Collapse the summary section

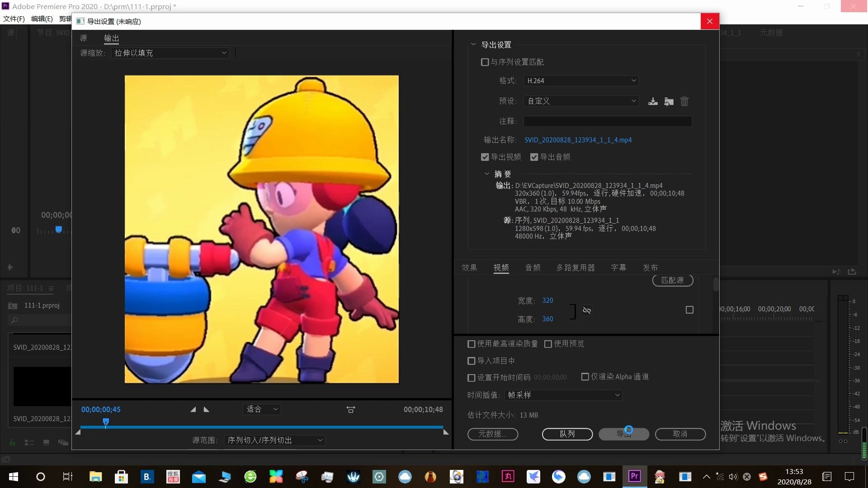[487, 174]
